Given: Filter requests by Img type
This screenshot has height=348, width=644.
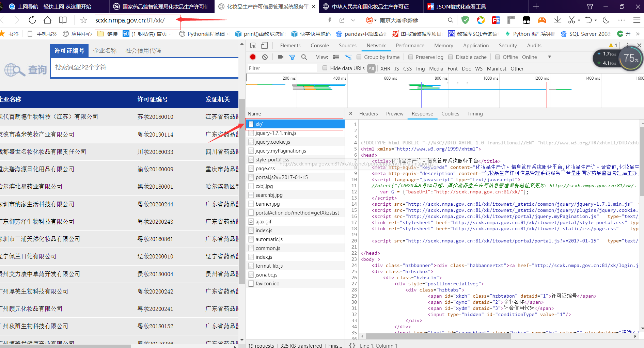Looking at the screenshot, I should pos(420,68).
